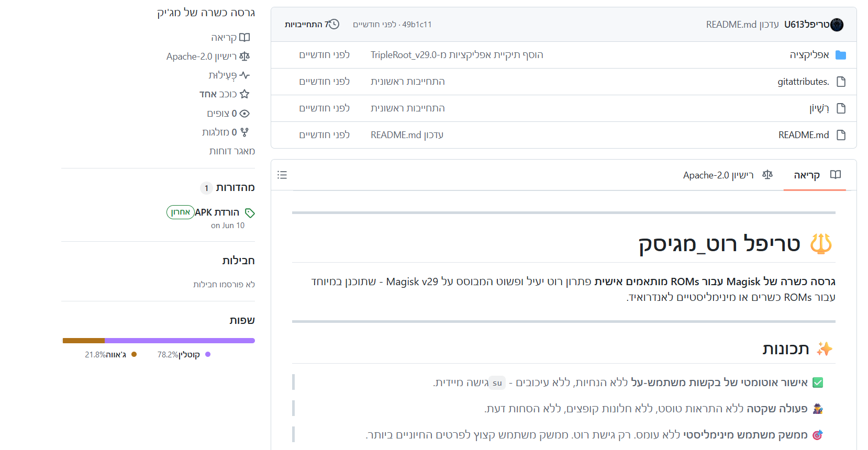Open 'עדכן README.md' commit in README.md row
The image size is (868, 450).
coord(407,135)
